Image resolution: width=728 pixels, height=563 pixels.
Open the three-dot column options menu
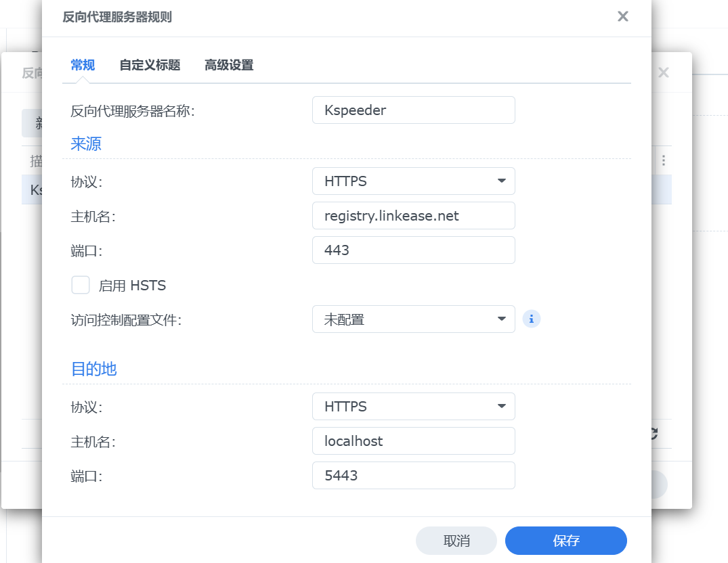tap(663, 160)
